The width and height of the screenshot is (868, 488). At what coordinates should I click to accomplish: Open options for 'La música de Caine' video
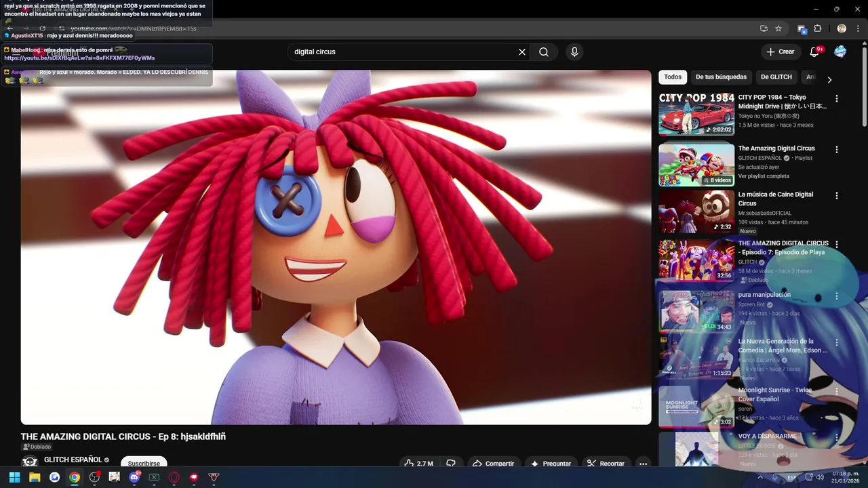[x=836, y=196]
